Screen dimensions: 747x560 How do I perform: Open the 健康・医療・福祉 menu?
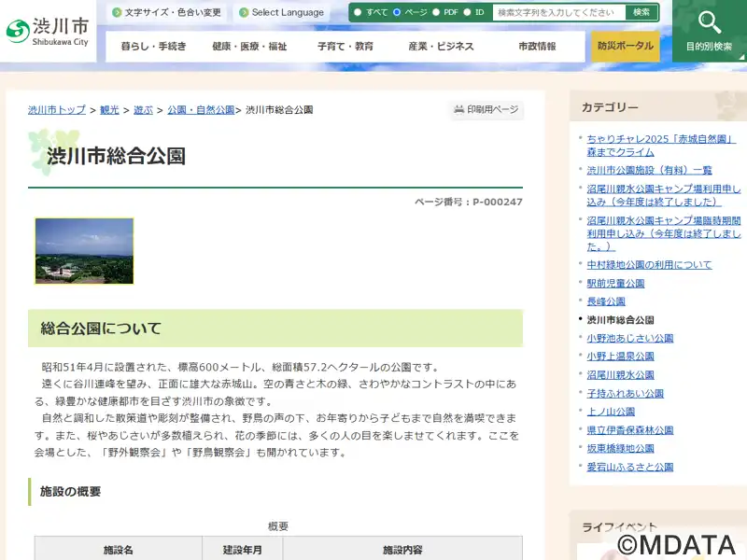coord(249,47)
